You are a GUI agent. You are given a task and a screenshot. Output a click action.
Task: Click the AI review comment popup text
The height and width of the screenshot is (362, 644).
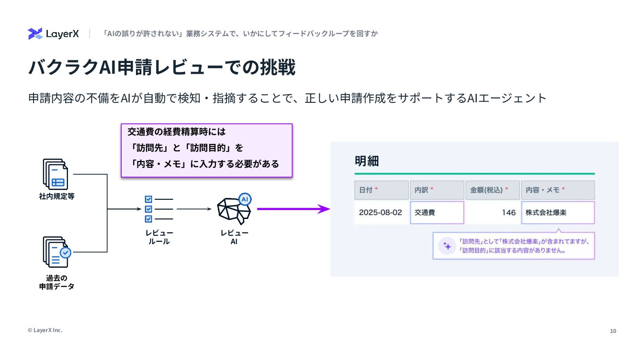click(x=524, y=246)
